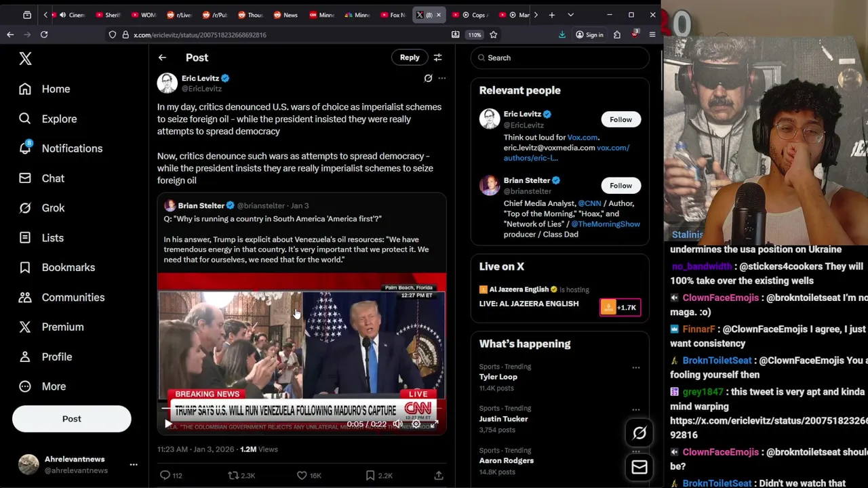Open the post's more options menu
Image resolution: width=868 pixels, height=488 pixels.
click(441, 79)
